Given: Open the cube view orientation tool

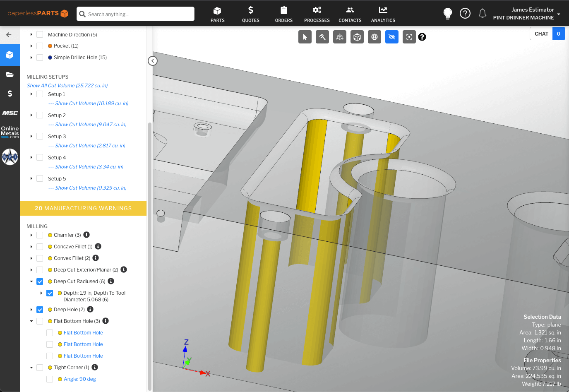Looking at the screenshot, I should 357,37.
